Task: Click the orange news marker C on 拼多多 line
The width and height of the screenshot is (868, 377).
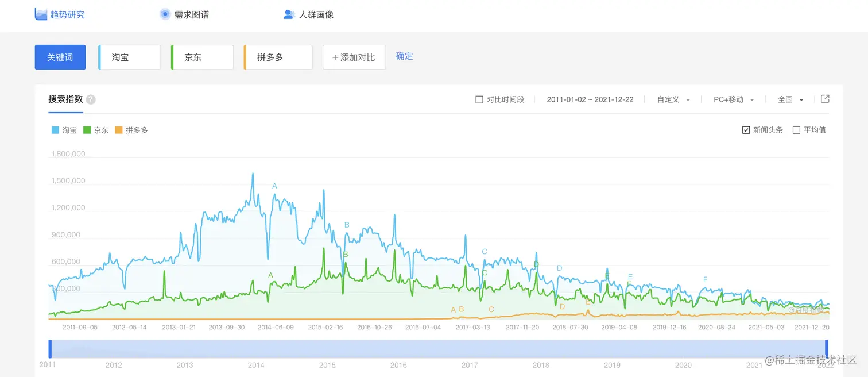Action: [491, 310]
